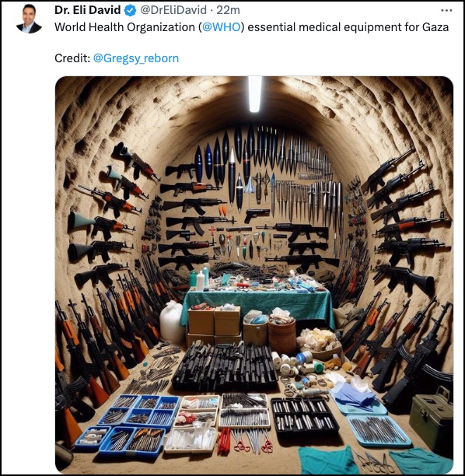Screen dimensions: 465x476
Task: Open Dr. Eli David's profile avatar
Action: (x=29, y=19)
